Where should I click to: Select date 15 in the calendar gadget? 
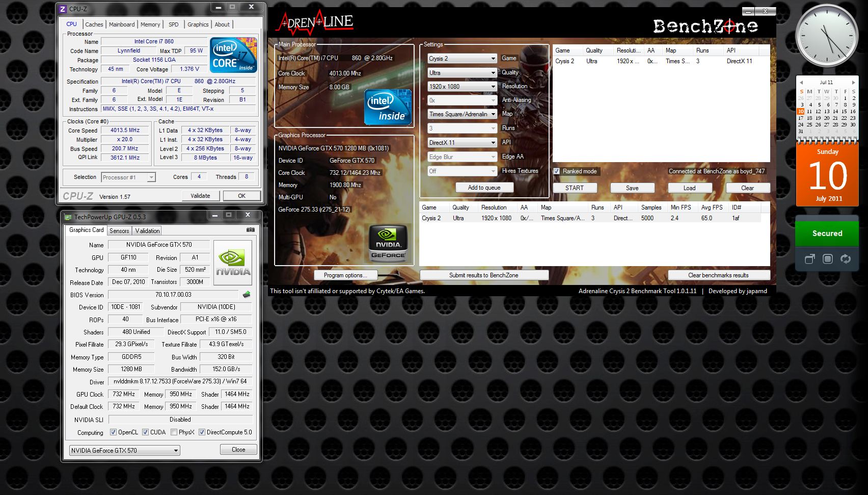point(844,112)
